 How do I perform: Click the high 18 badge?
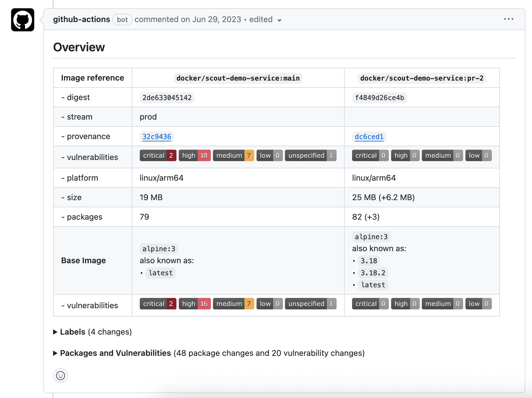pos(195,155)
